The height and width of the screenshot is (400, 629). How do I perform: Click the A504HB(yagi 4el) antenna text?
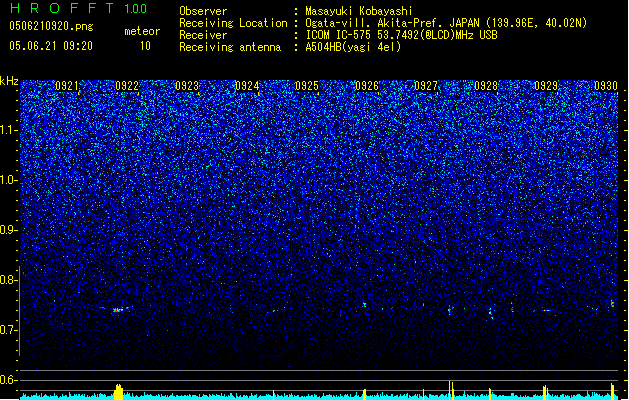coord(353,47)
